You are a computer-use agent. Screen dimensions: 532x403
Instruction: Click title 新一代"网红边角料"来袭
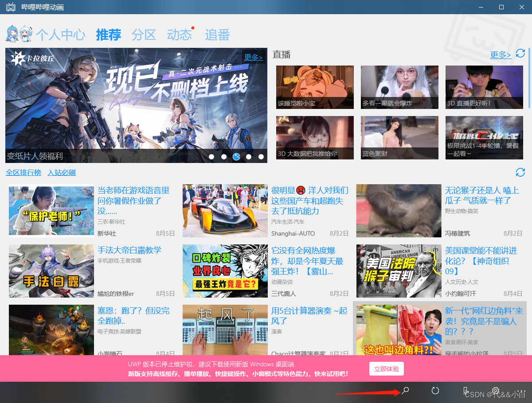[x=484, y=321]
